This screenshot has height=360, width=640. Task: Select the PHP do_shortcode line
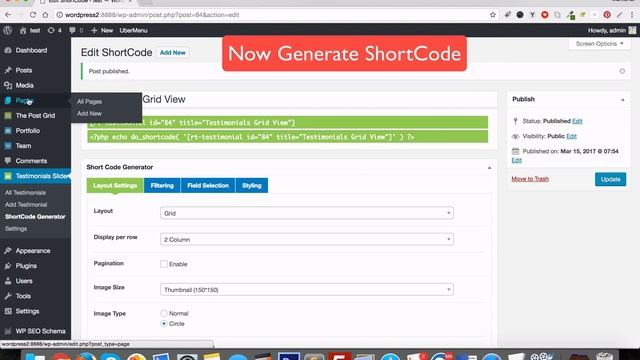[288, 137]
